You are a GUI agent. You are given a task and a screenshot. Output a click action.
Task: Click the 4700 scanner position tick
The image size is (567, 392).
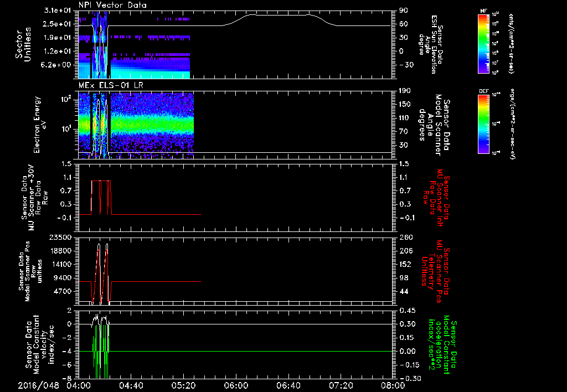(62, 291)
